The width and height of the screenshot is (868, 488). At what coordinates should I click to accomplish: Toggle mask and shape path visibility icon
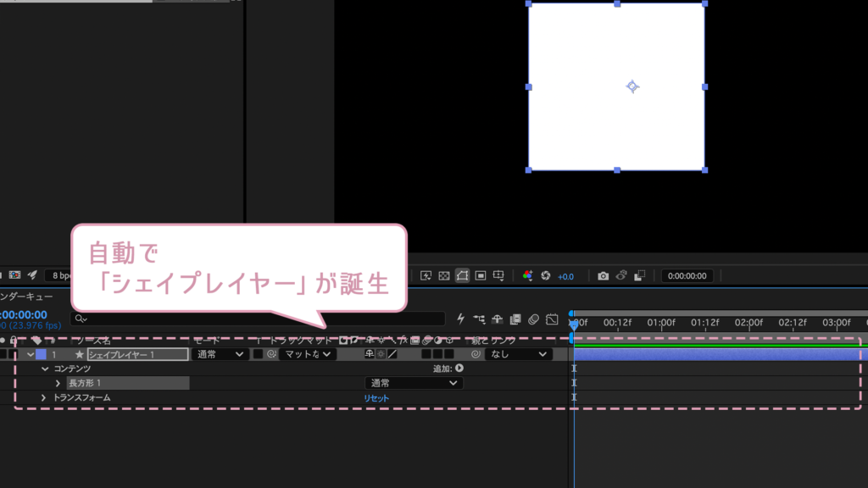pos(462,275)
